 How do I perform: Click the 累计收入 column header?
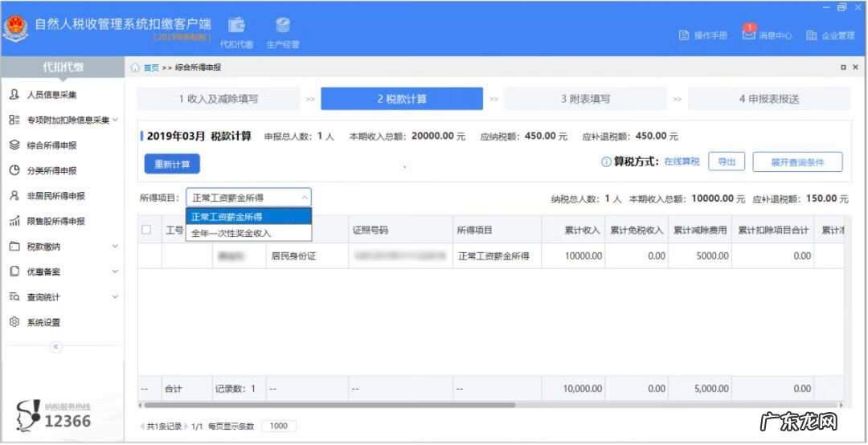click(573, 230)
